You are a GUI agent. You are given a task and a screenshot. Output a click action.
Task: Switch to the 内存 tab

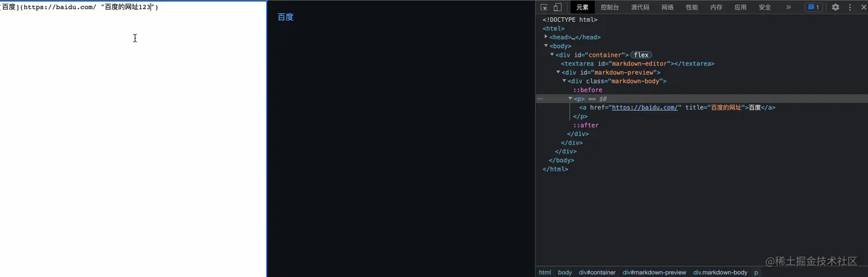coord(716,7)
